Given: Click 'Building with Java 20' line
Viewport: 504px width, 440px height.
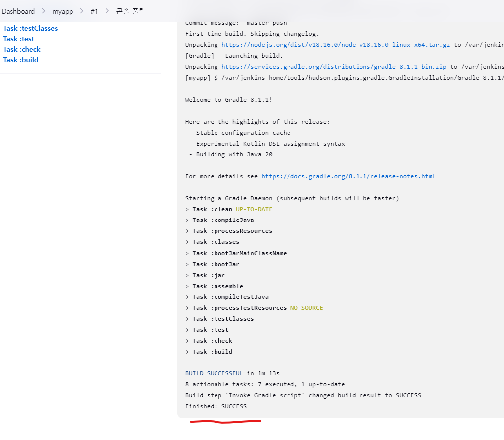Looking at the screenshot, I should click(231, 154).
